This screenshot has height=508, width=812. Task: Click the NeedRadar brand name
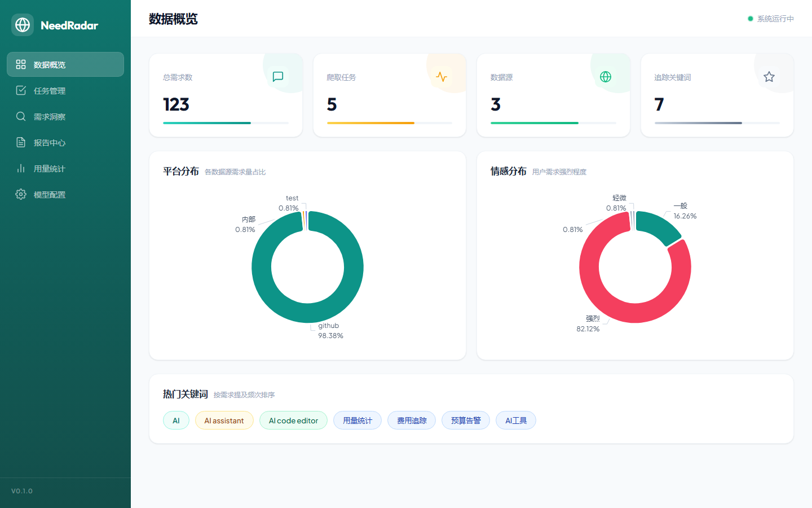69,25
